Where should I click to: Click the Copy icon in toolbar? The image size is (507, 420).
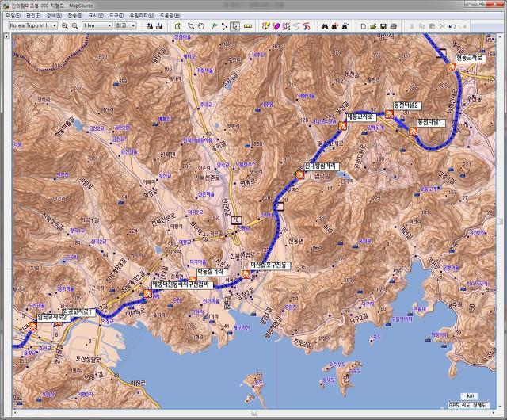click(421, 26)
